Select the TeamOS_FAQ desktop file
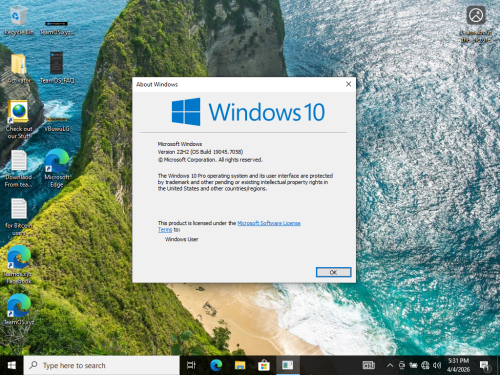This screenshot has height=375, width=500. coord(57,68)
